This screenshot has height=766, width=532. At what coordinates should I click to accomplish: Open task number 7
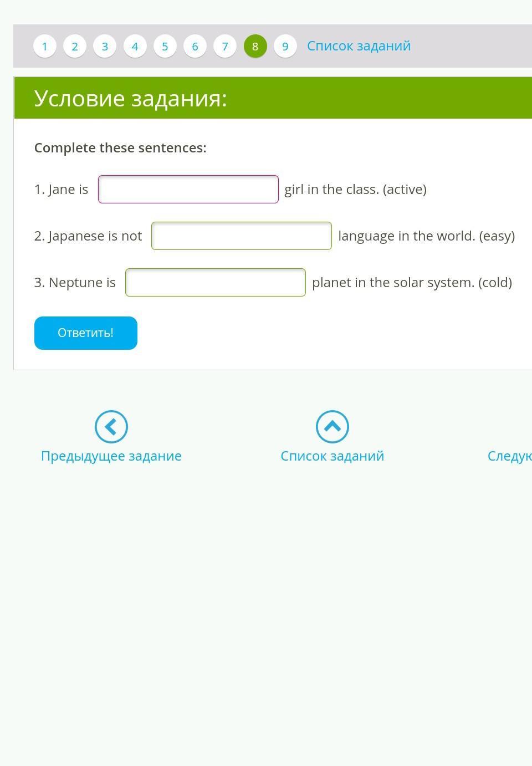pyautogui.click(x=225, y=46)
